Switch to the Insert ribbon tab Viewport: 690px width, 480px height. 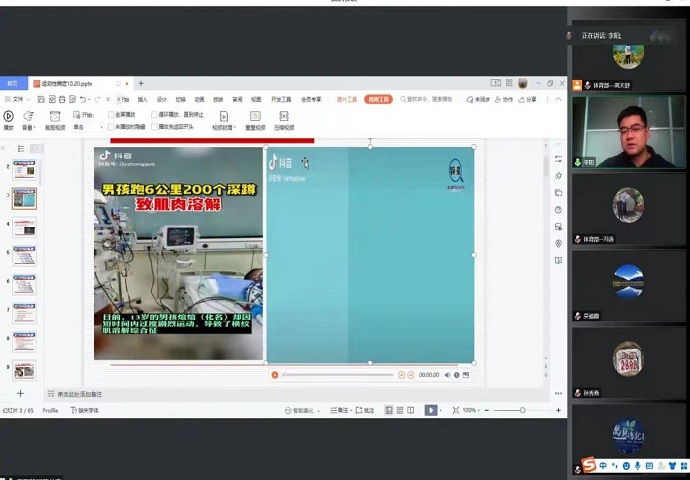(142, 99)
